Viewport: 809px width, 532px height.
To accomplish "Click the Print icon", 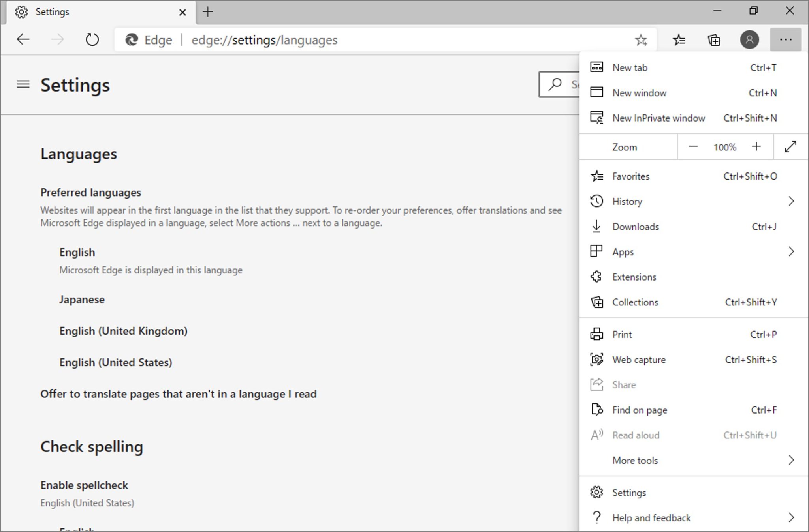I will tap(597, 334).
